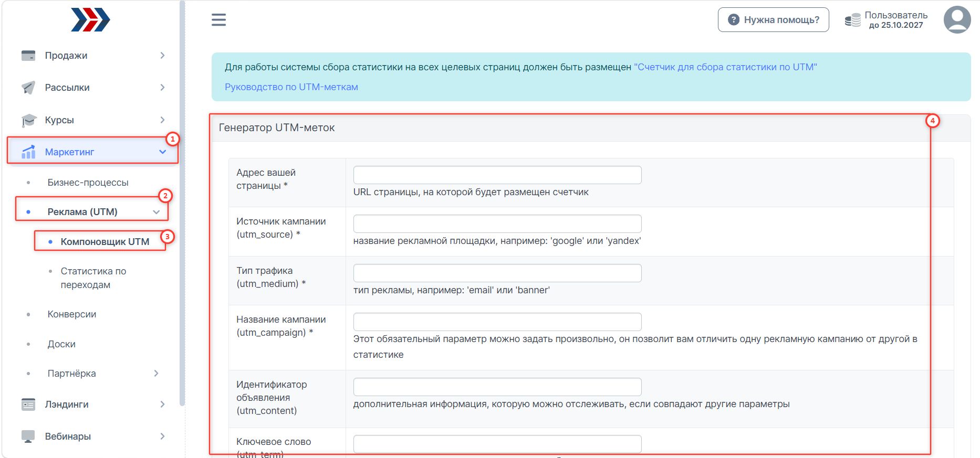The image size is (980, 458).
Task: Collapse the Реклама (UTM) submenu chevron
Action: (x=156, y=212)
